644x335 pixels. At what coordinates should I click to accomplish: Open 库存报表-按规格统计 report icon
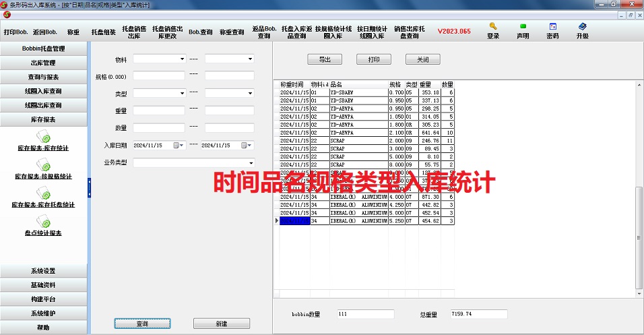pyautogui.click(x=43, y=165)
